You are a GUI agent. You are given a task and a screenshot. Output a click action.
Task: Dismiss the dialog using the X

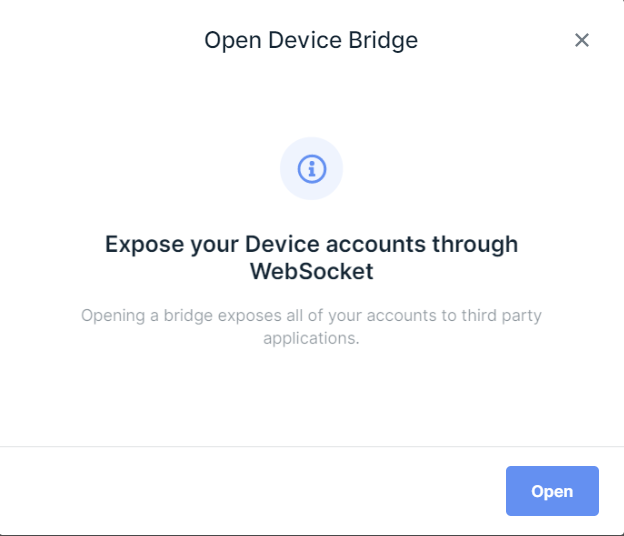click(x=582, y=41)
